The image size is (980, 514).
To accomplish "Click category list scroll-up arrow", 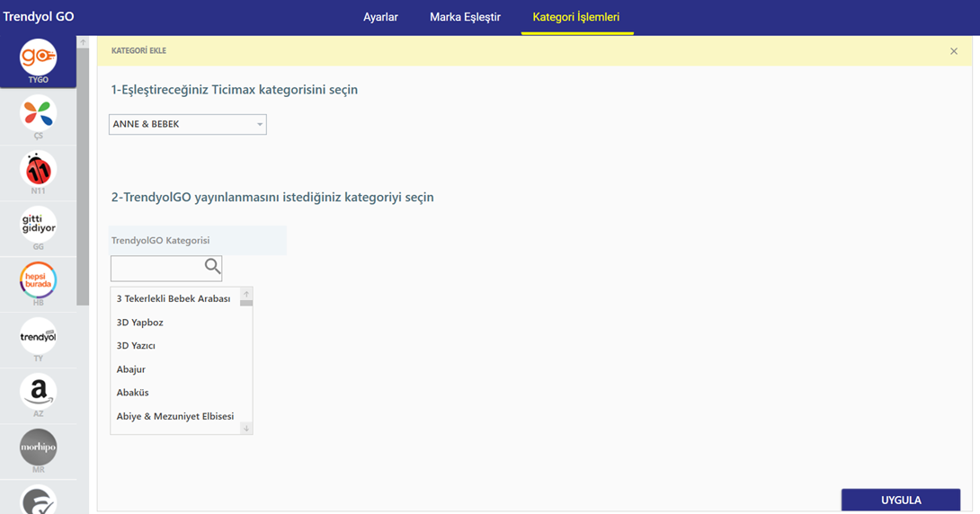I will [x=246, y=294].
